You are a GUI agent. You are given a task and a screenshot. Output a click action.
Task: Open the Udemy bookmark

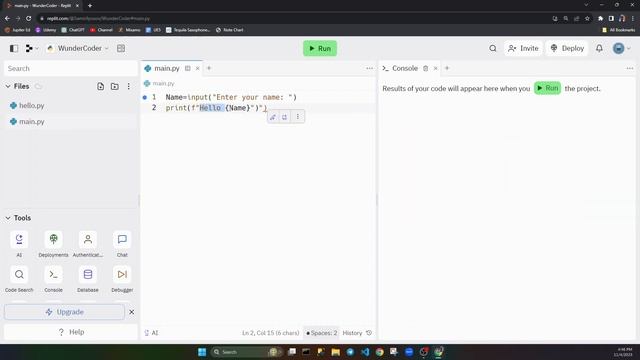46,30
